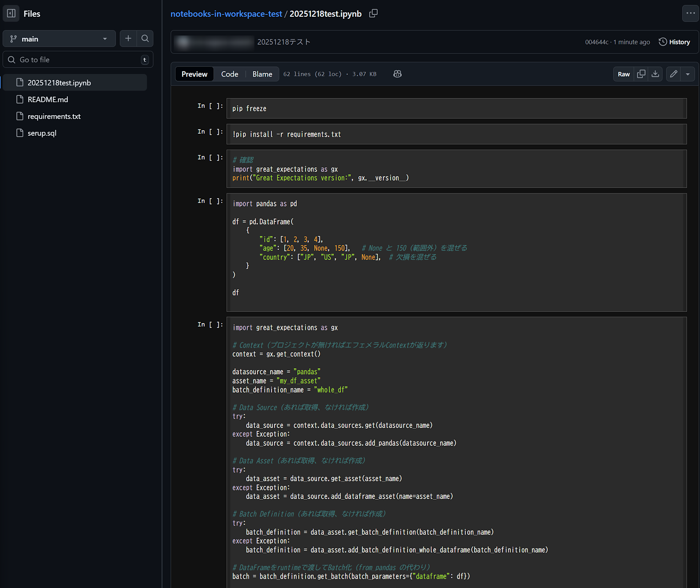Open README.md in file tree
Screen dimensions: 700x588
point(48,99)
